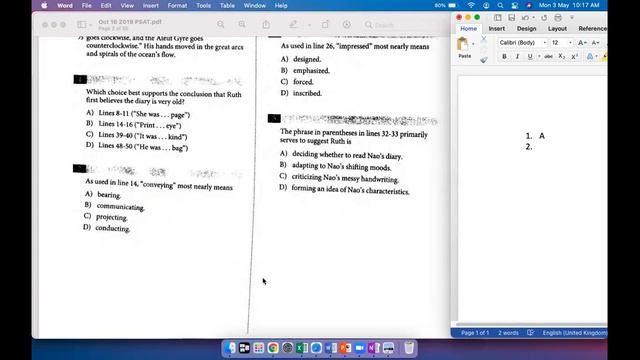Open the Edit menu in menu bar
The height and width of the screenshot is (360, 640).
tap(106, 6)
